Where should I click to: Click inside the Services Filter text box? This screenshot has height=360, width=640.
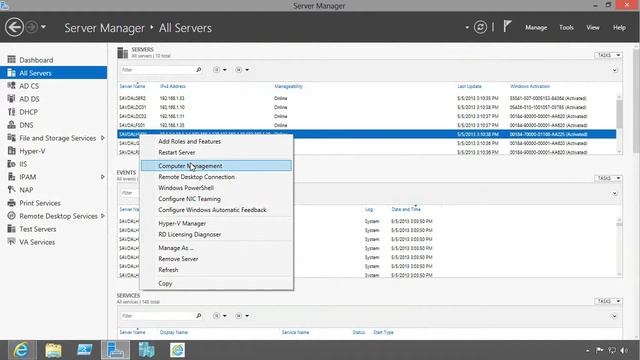(x=157, y=316)
